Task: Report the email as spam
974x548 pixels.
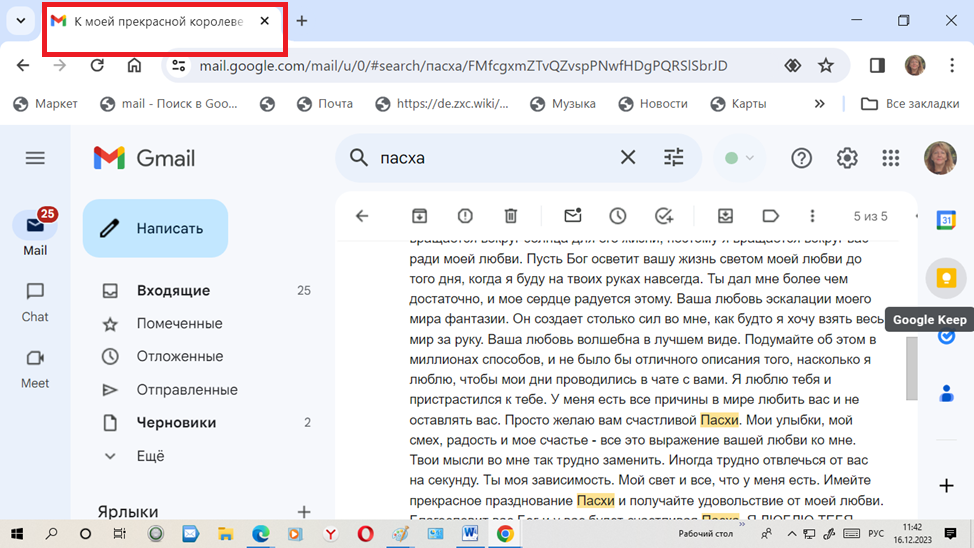Action: click(465, 216)
